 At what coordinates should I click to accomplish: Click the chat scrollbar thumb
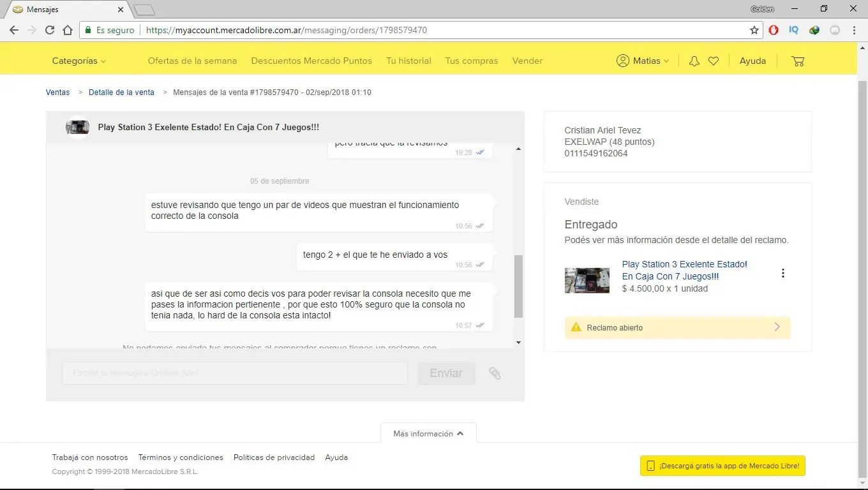(518, 286)
